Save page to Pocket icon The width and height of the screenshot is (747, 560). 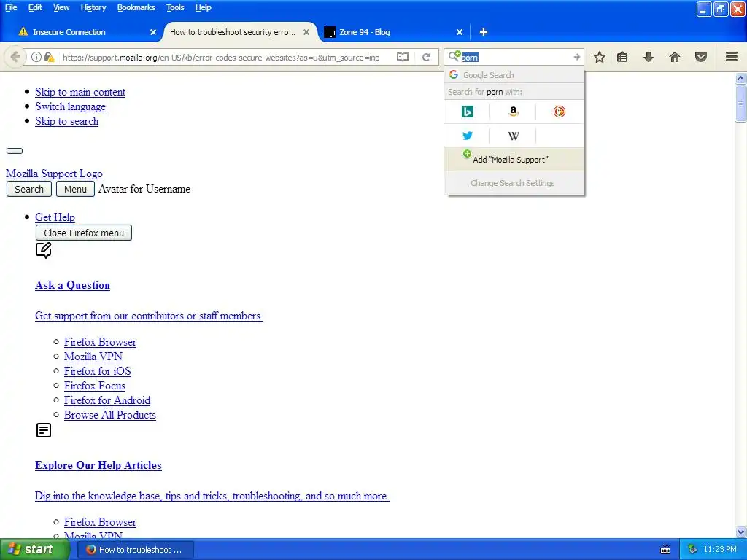tap(701, 57)
